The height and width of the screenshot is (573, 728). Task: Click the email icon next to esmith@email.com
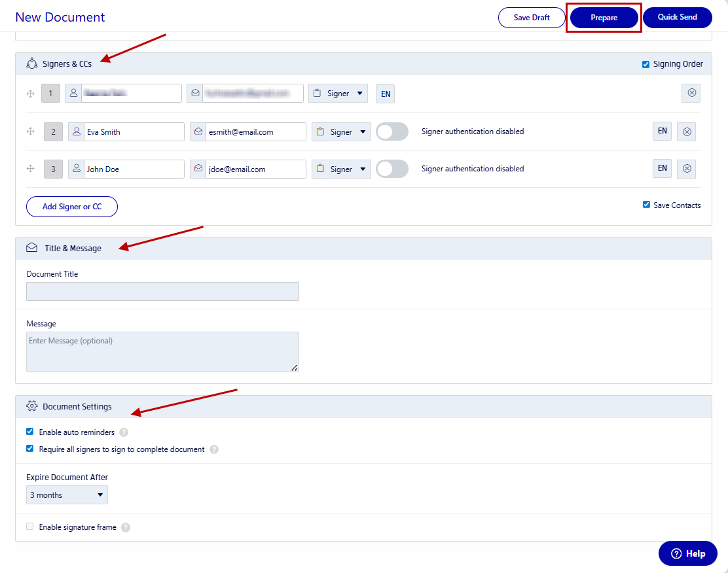pyautogui.click(x=198, y=131)
